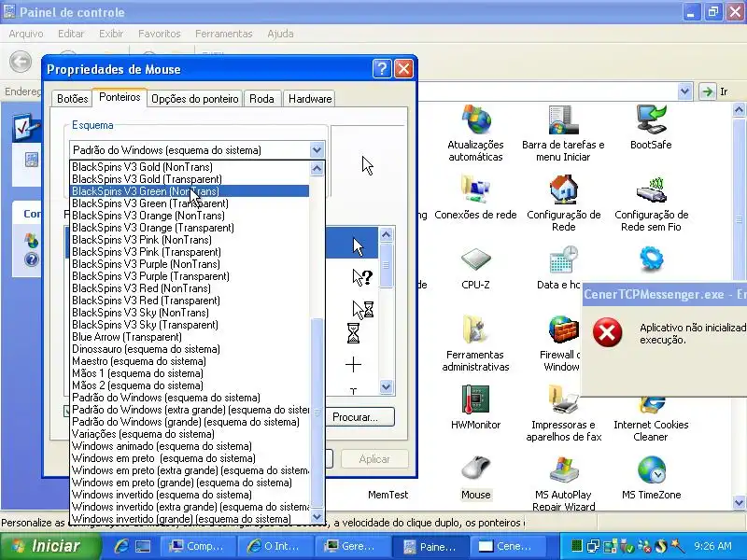Switch to Gere... taskbar button

click(353, 546)
